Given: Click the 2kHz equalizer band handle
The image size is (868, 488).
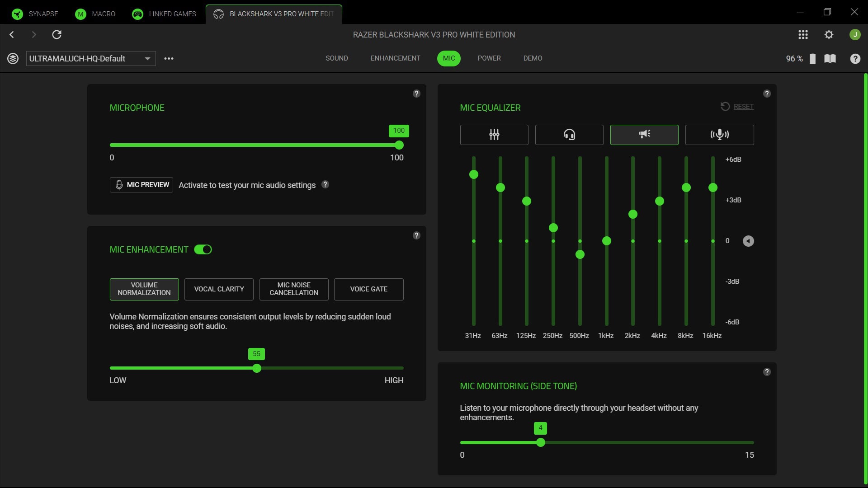Looking at the screenshot, I should 633,214.
